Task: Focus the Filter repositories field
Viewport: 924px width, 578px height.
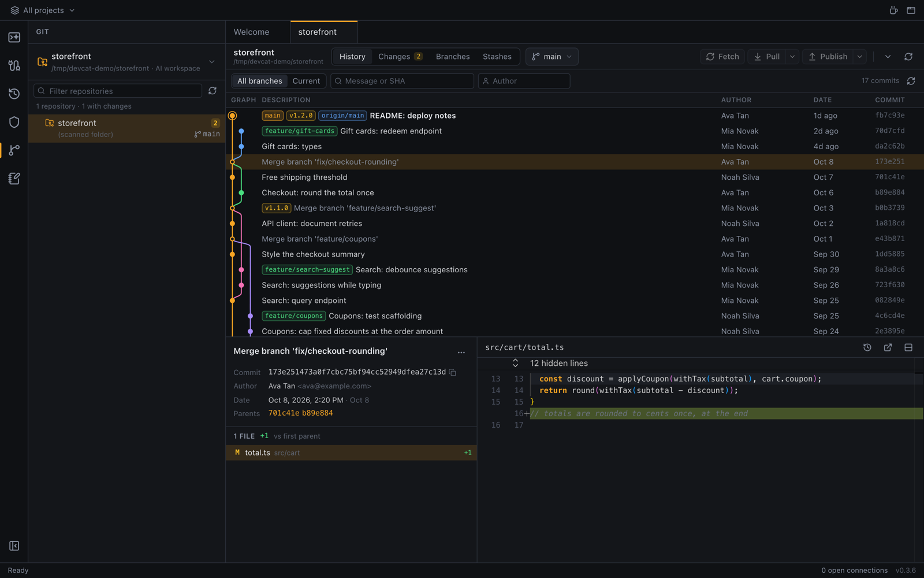Action: pyautogui.click(x=118, y=91)
